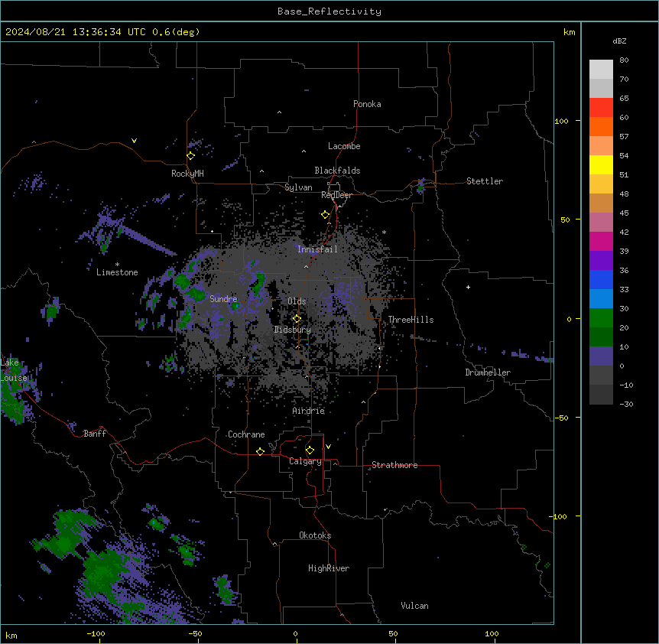
Task: Select the yellow diamond marker below Cochrane
Action: [x=260, y=452]
